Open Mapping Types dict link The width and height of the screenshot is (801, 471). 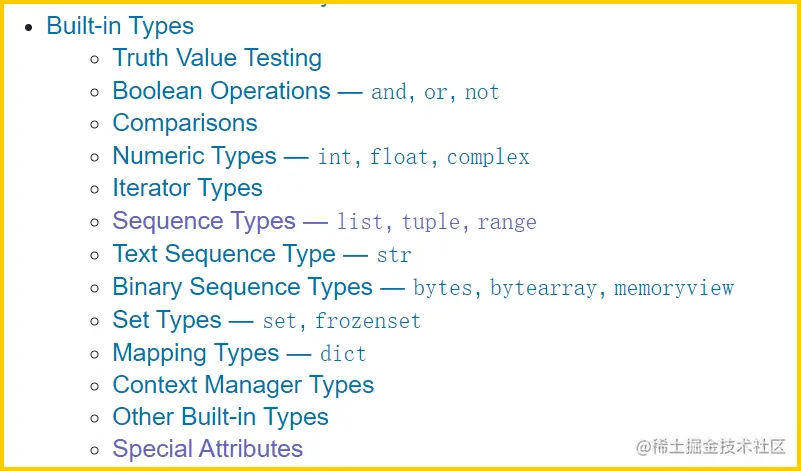click(x=239, y=353)
